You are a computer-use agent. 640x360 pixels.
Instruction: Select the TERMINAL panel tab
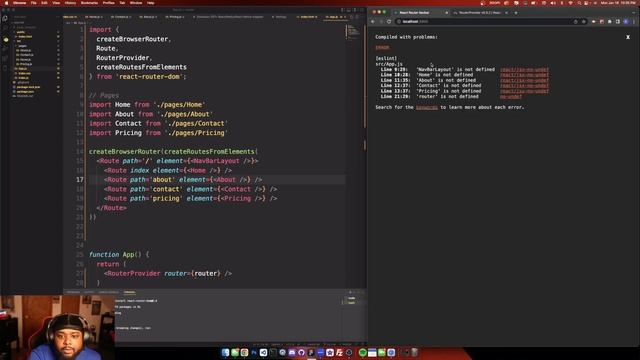[x=129, y=292]
